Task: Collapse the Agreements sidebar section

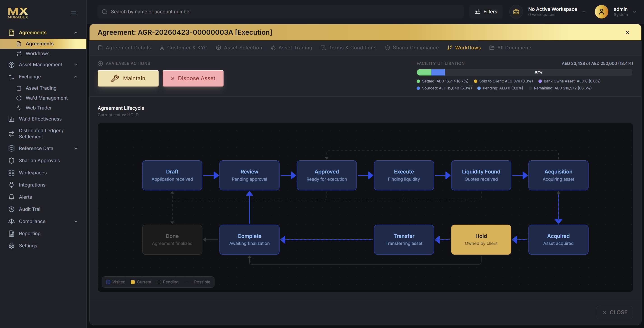Action: [x=76, y=33]
